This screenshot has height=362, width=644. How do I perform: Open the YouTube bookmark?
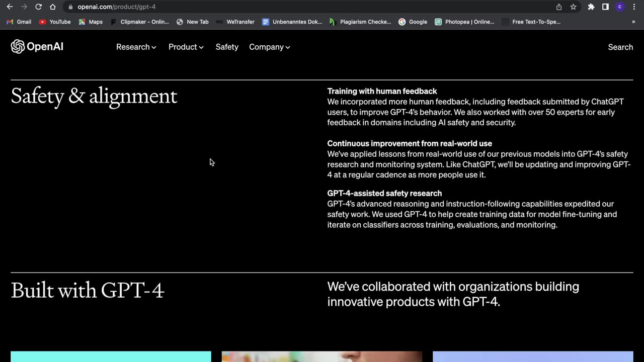click(x=55, y=22)
